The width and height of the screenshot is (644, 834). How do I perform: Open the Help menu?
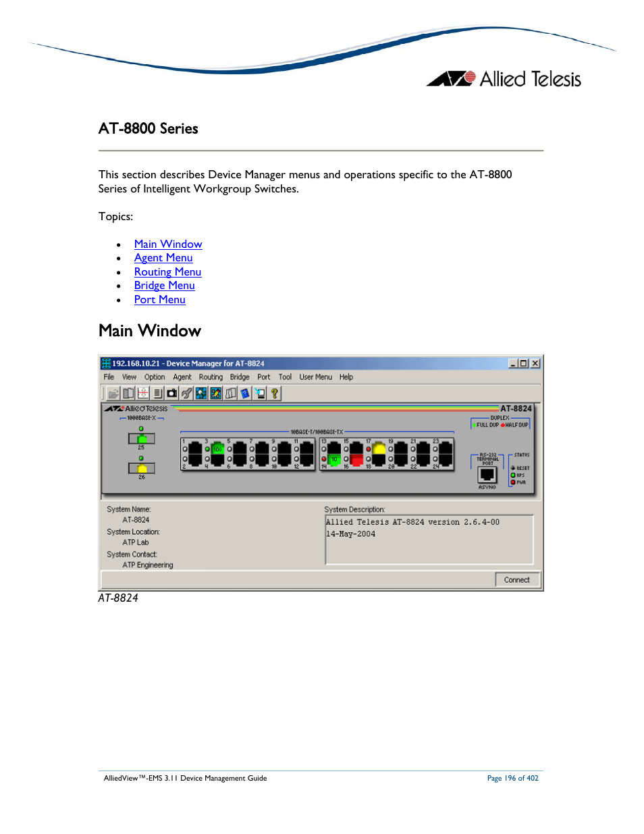tap(346, 377)
